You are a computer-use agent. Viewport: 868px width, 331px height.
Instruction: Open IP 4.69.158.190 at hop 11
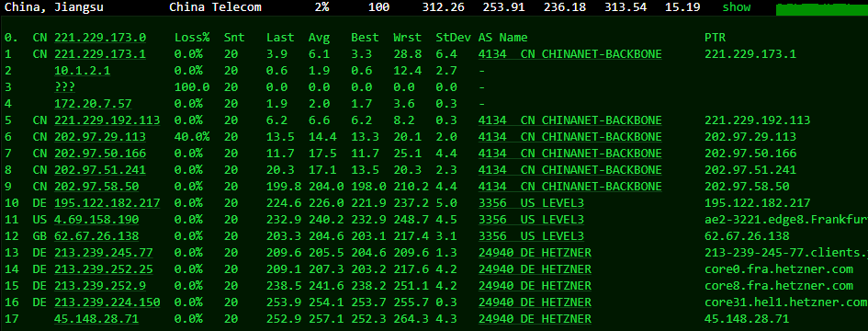[x=96, y=220]
